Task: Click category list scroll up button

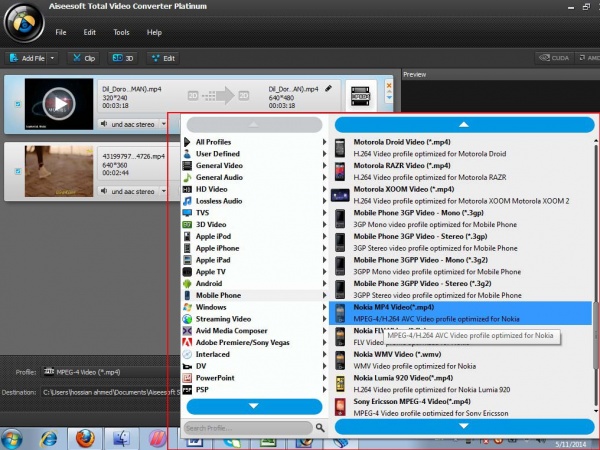Action: pos(254,125)
